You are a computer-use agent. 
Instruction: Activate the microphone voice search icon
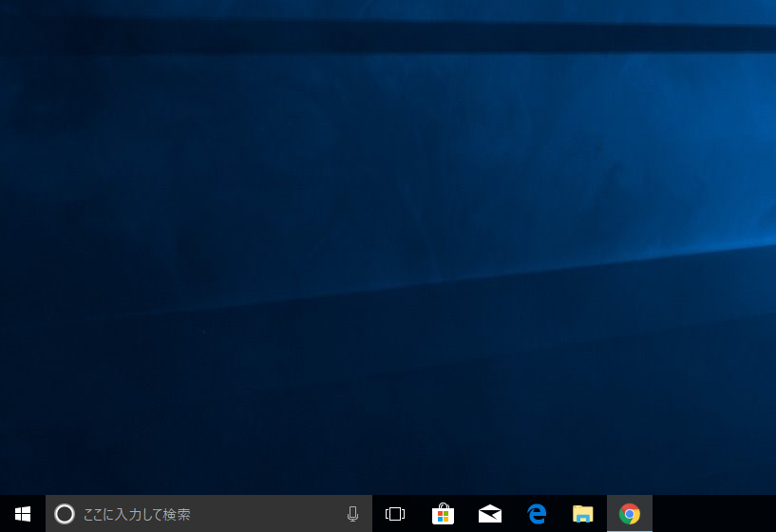[x=352, y=514]
